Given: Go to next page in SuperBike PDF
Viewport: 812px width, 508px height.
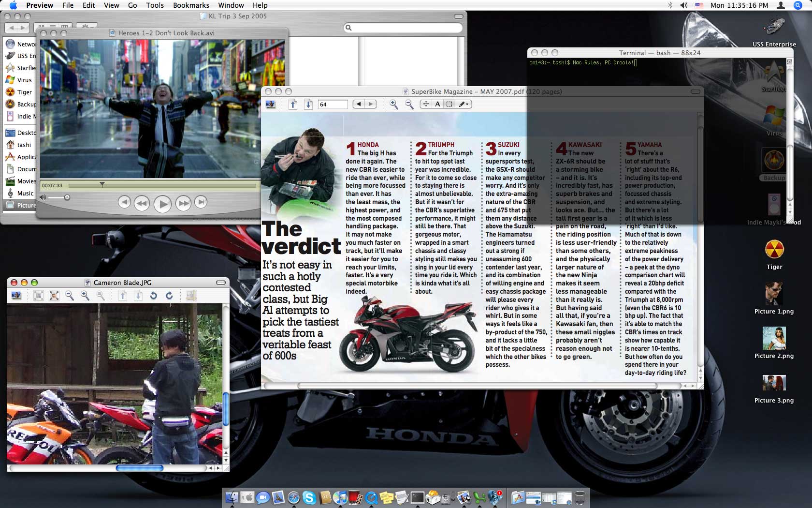Looking at the screenshot, I should [x=308, y=104].
